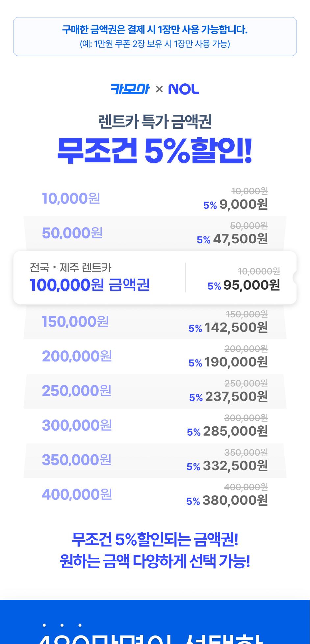Click the × symbol between the logos
Viewport: 310px width, 644px height.
(159, 89)
